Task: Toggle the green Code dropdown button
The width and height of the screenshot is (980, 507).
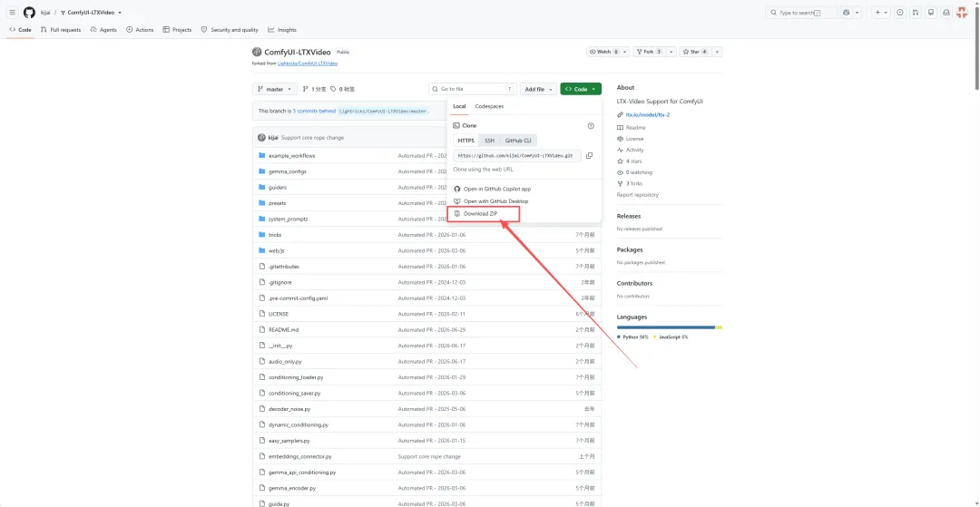Action: click(x=581, y=89)
